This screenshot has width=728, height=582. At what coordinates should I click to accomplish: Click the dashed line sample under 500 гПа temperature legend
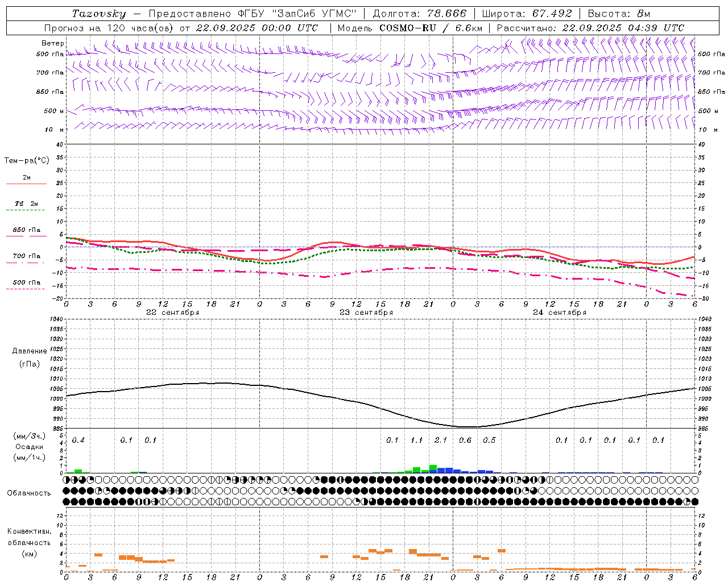click(x=26, y=289)
